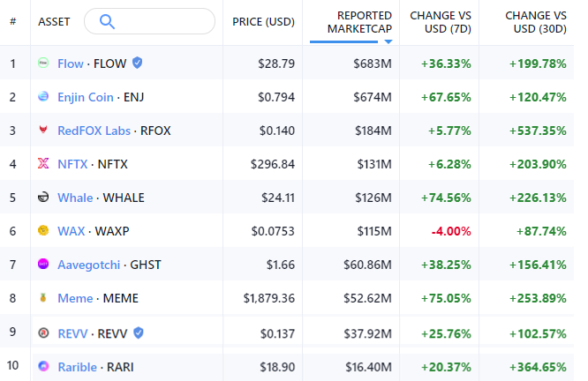Select the $28.79 price cell
This screenshot has height=381, width=588.
tap(276, 63)
